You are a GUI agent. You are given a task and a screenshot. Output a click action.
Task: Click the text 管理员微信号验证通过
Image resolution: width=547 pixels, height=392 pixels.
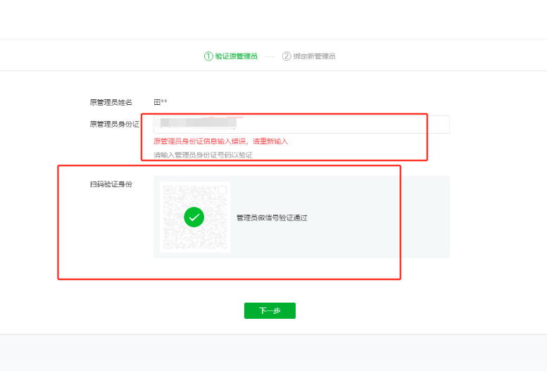pos(272,218)
